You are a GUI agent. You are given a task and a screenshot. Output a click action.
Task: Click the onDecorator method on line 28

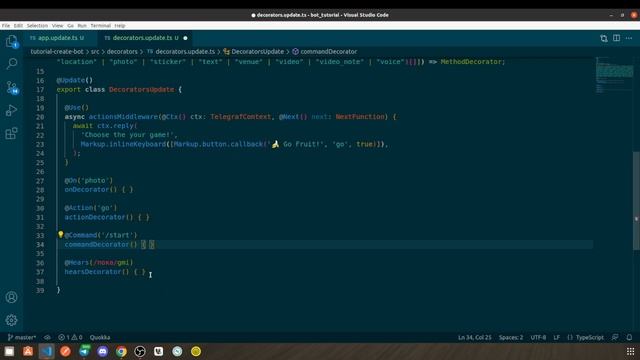coord(87,190)
